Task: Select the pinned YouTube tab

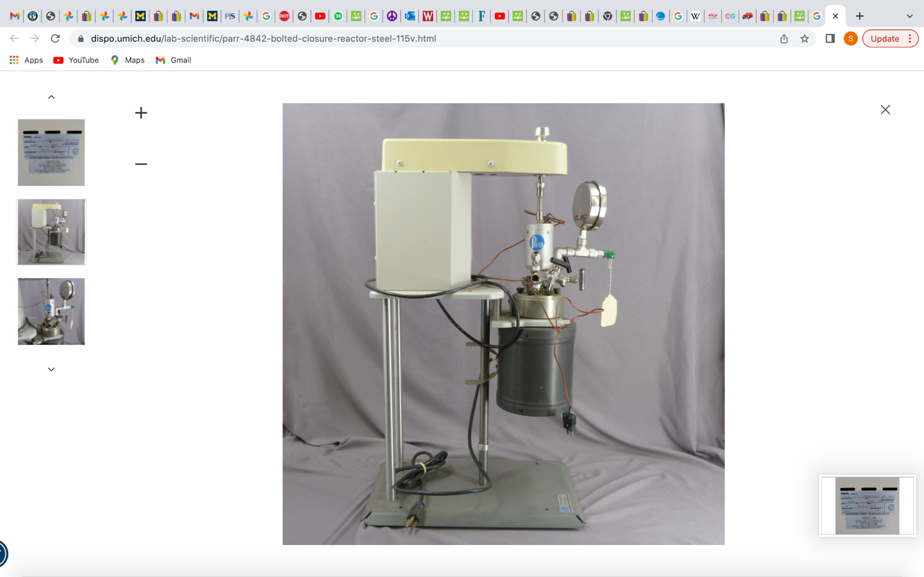Action: pos(320,16)
